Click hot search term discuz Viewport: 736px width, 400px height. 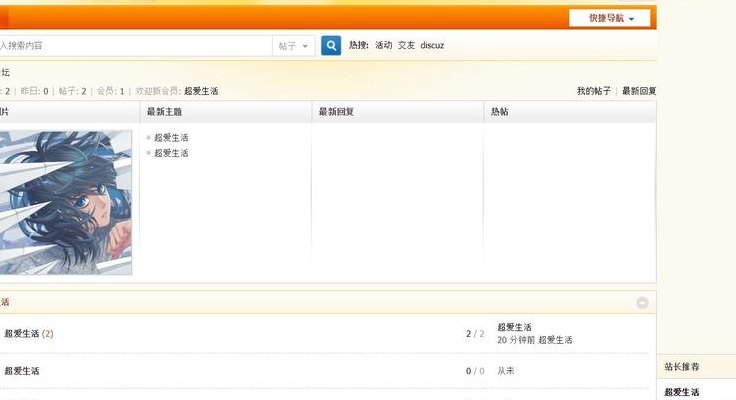(432, 45)
